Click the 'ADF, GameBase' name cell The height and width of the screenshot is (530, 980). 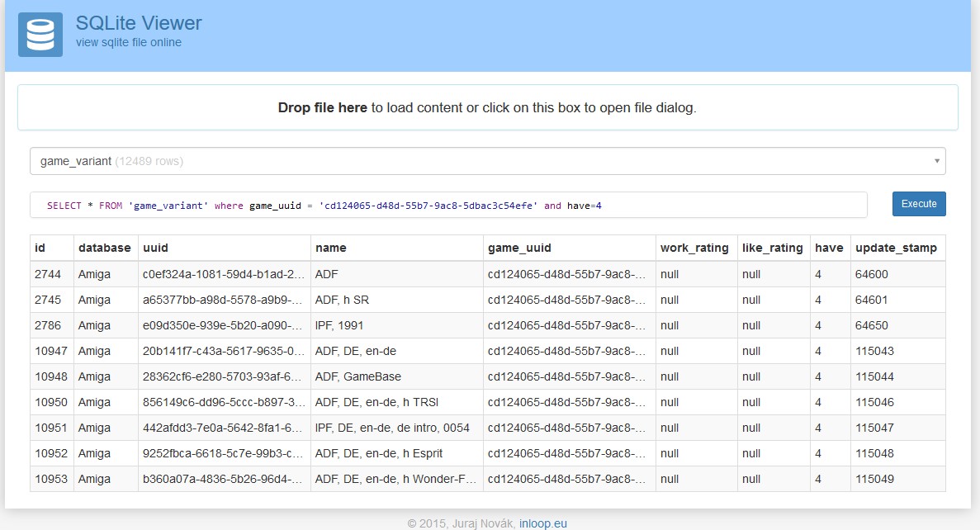(x=358, y=376)
